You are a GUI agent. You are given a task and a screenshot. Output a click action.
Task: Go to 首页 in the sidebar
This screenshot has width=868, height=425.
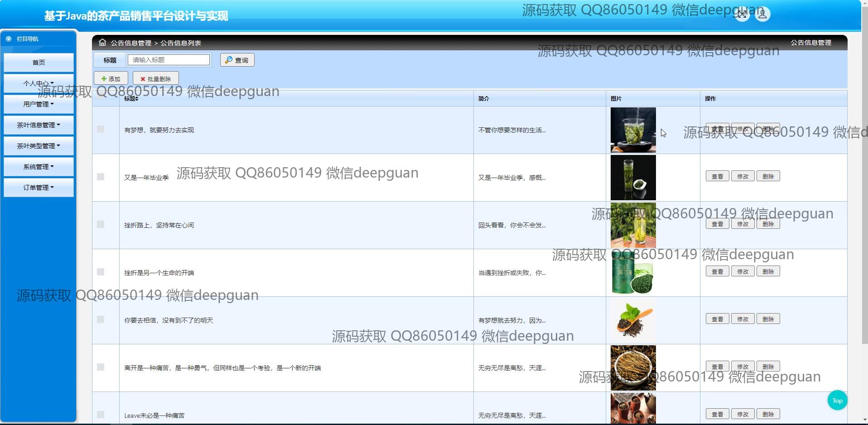tap(39, 63)
